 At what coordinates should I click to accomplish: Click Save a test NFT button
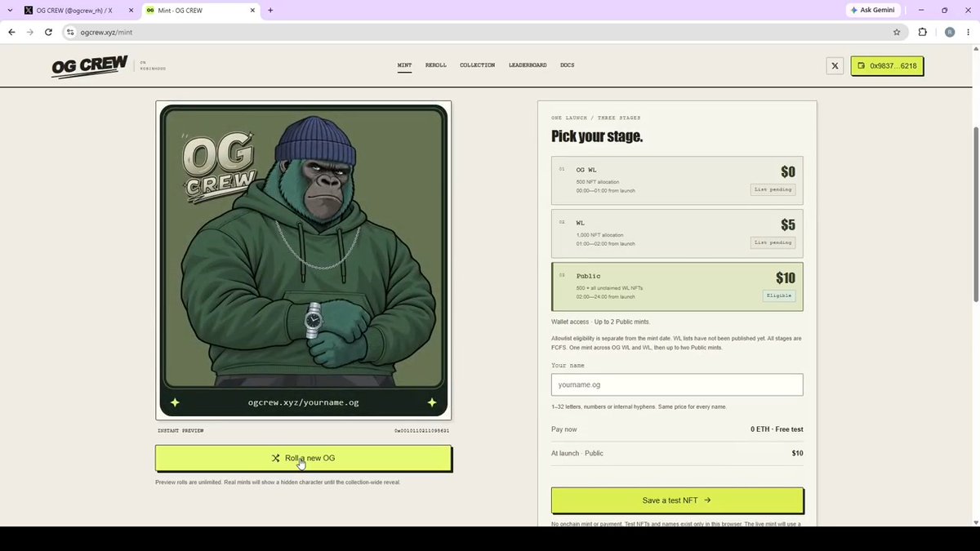click(677, 500)
